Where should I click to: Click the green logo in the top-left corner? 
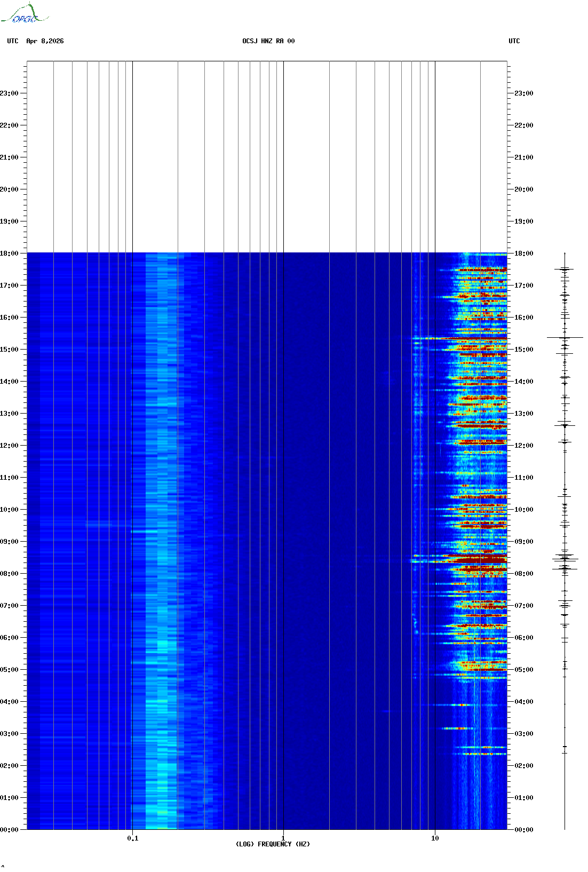(25, 14)
